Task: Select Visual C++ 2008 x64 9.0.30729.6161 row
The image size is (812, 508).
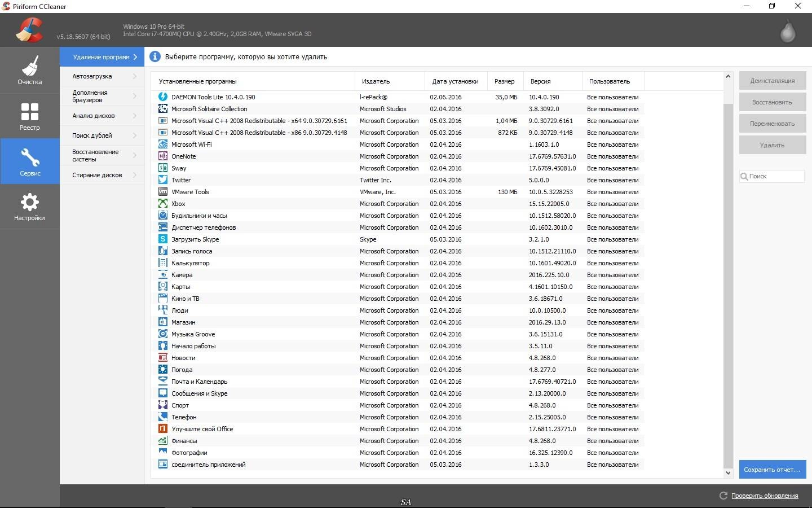Action: click(398, 121)
